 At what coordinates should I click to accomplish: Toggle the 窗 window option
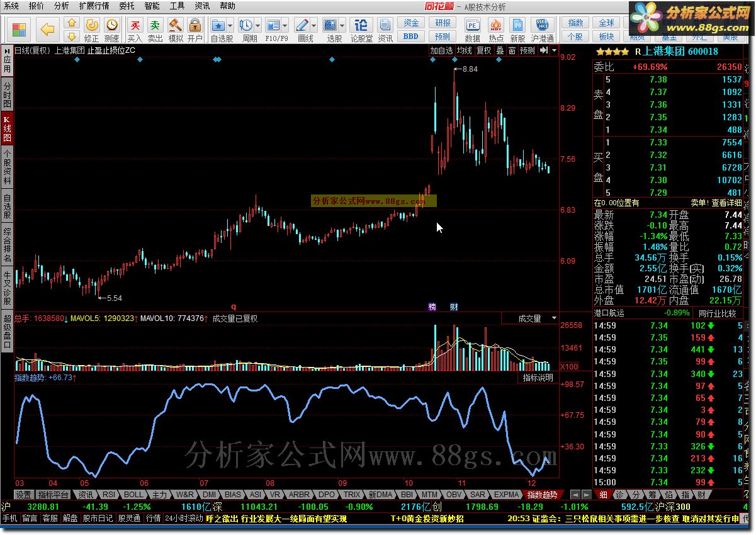click(512, 50)
